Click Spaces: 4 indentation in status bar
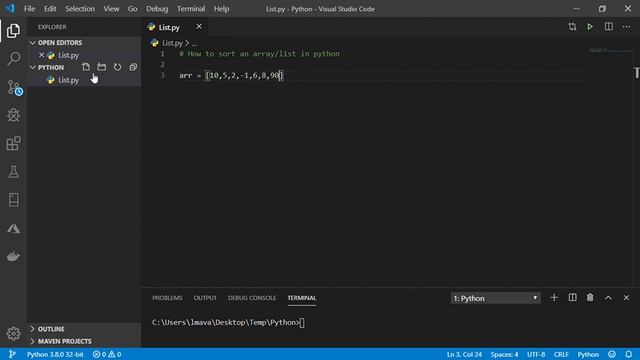The image size is (640, 360). 504,354
